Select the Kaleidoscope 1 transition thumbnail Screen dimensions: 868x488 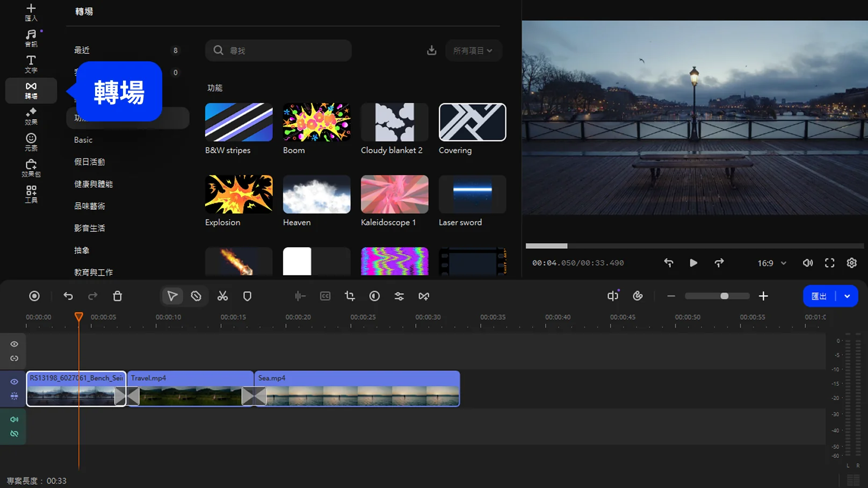point(394,195)
